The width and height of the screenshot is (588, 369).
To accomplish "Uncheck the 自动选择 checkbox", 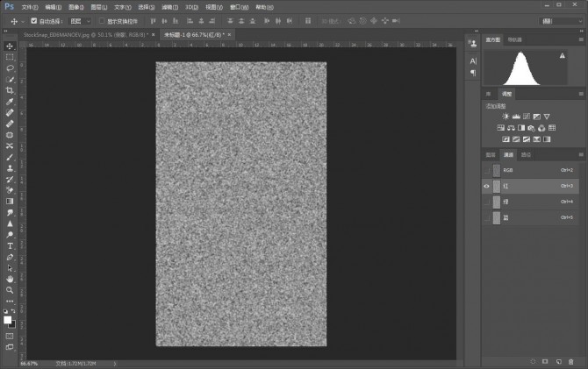I will pyautogui.click(x=33, y=19).
